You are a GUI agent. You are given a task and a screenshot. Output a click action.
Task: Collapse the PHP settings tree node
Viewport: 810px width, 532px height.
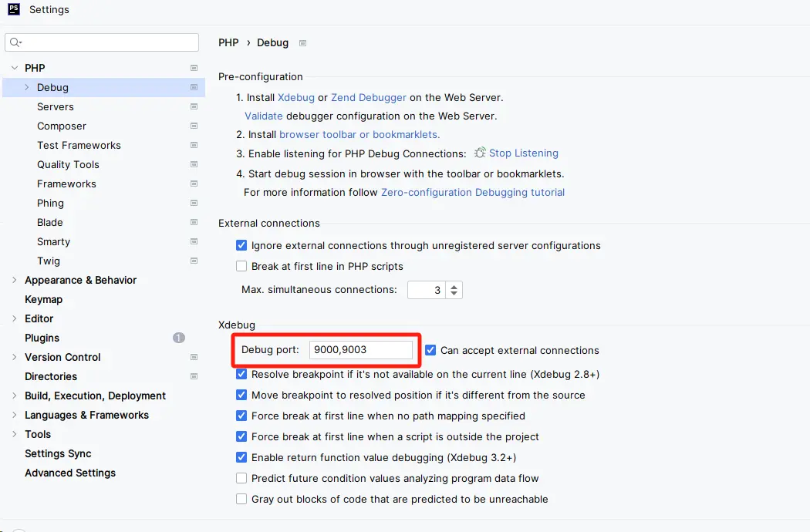(15, 68)
